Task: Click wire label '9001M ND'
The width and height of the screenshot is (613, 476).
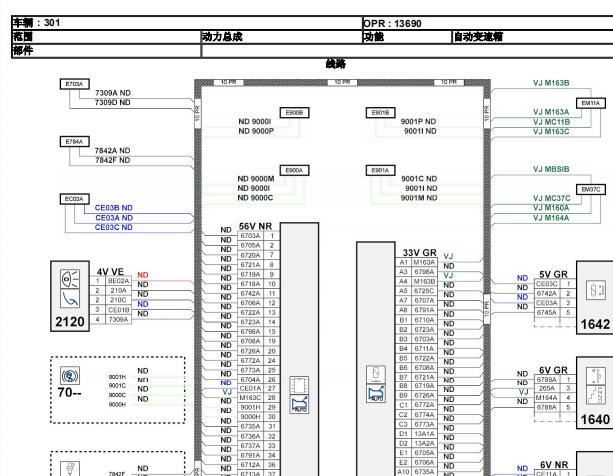Action: [419, 198]
